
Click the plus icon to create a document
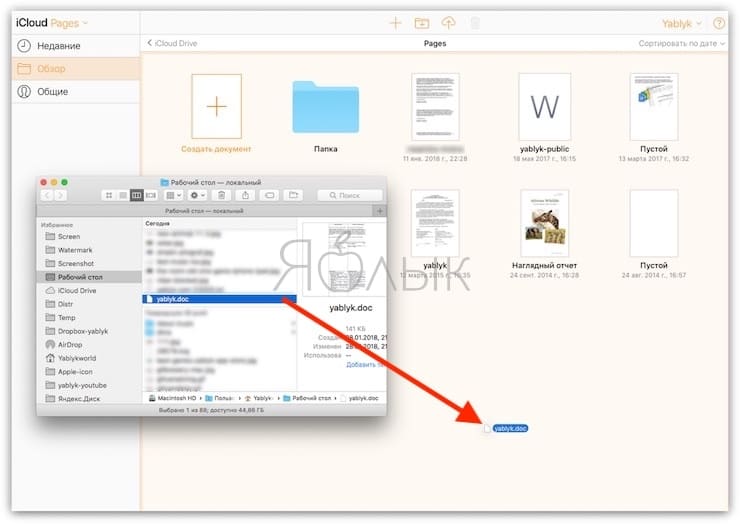coord(395,23)
